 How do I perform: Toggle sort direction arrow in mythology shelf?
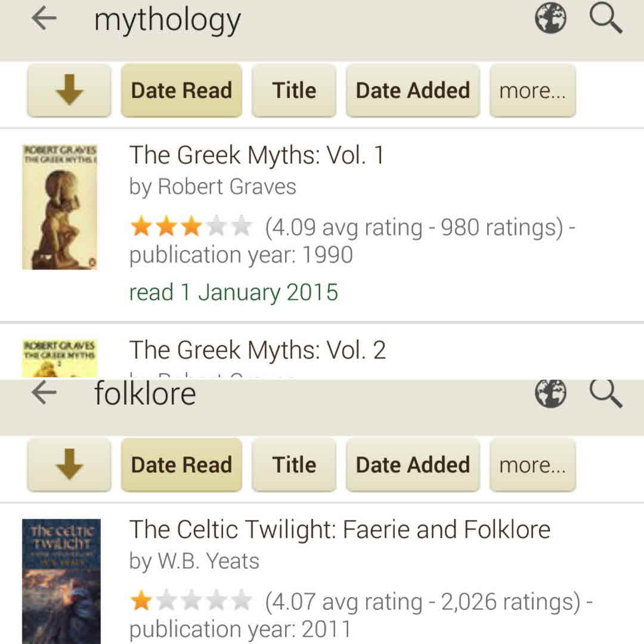(69, 91)
